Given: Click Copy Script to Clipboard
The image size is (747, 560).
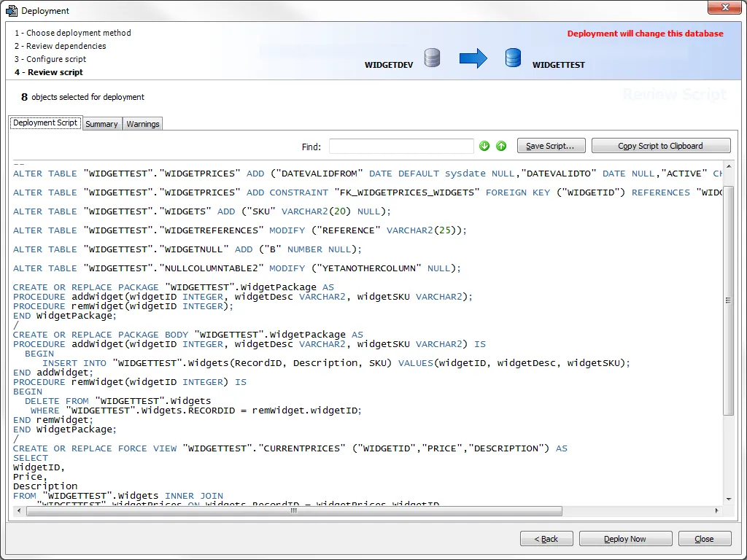Looking at the screenshot, I should coord(660,145).
